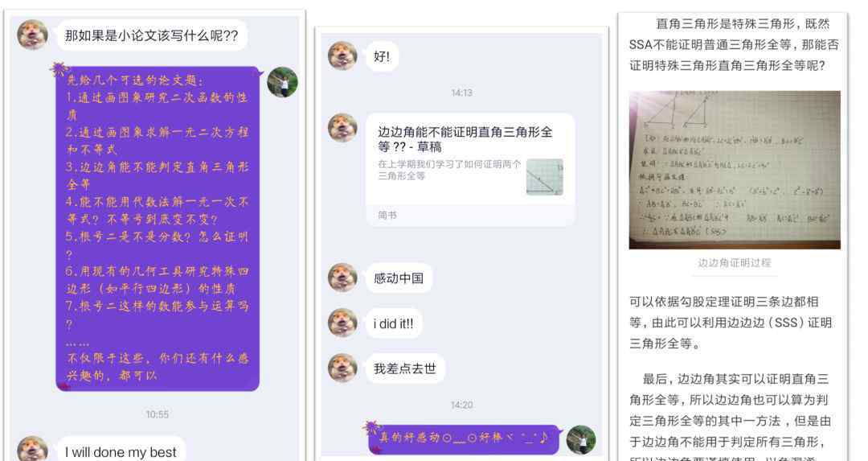868x461 pixels.
Task: Select the i did it!! chat bubble
Action: point(394,323)
